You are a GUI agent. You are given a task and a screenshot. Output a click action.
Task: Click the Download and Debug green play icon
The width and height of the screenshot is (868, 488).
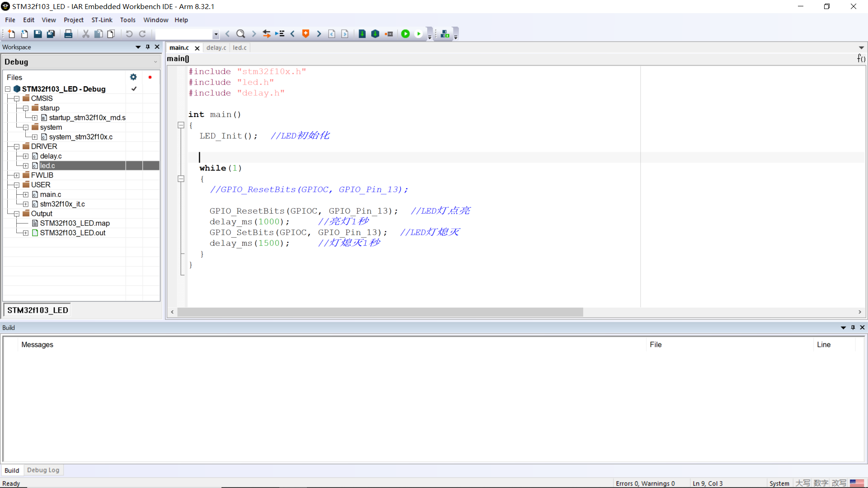[x=406, y=34]
